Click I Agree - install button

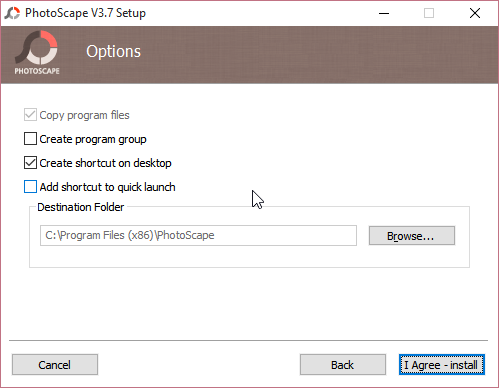coord(442,365)
